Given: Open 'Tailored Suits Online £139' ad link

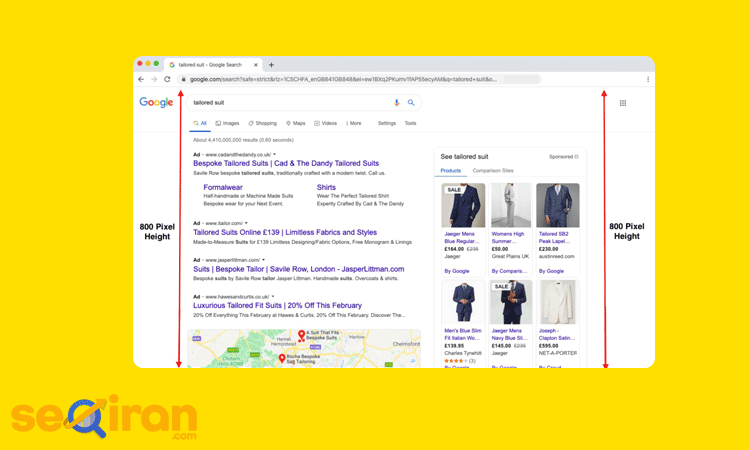Looking at the screenshot, I should click(285, 232).
